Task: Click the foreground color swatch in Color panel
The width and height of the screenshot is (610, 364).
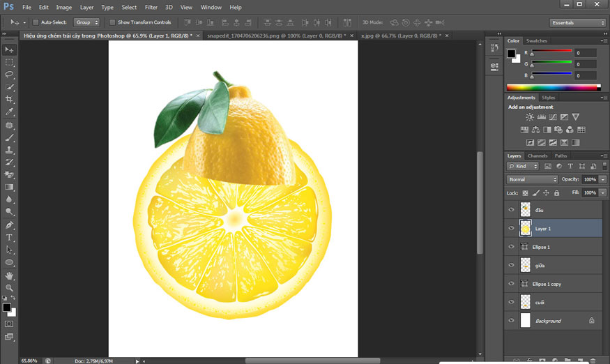Action: pos(511,54)
